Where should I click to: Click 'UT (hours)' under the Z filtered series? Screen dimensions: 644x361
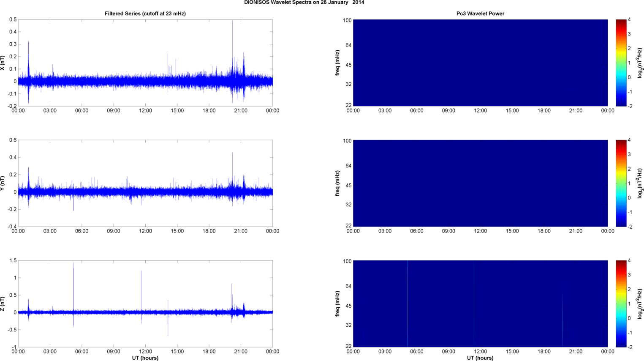coord(145,358)
